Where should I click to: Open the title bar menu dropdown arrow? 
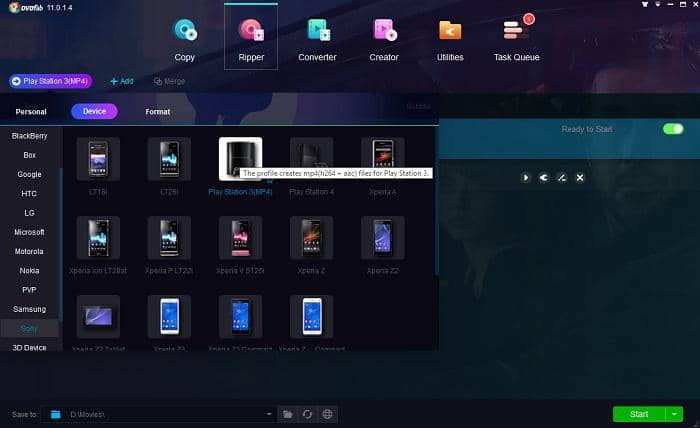658,4
